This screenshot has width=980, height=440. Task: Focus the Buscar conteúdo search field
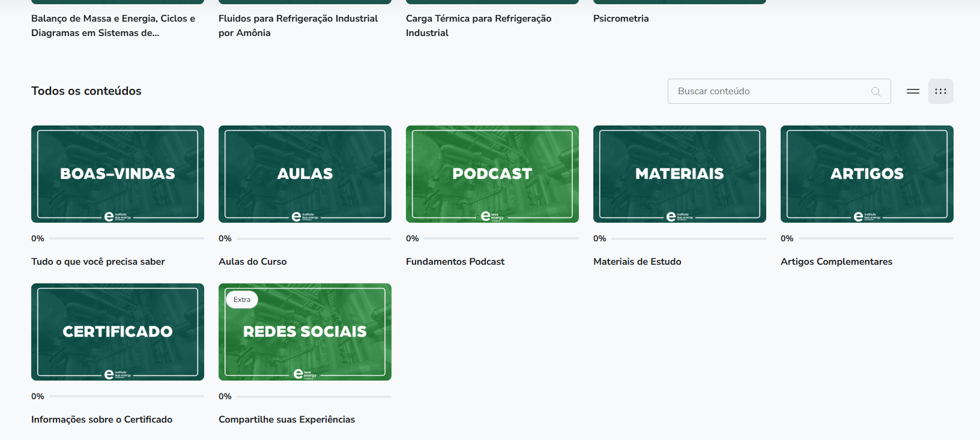tap(769, 91)
